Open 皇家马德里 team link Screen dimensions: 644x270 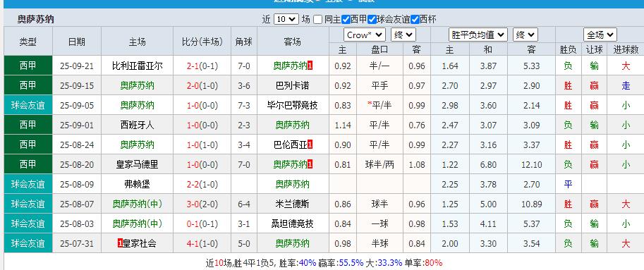(137, 164)
